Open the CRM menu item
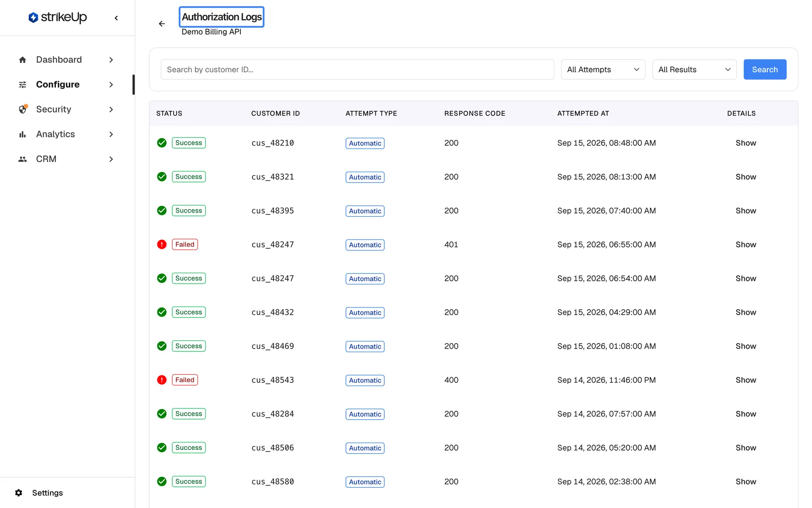 (66, 159)
